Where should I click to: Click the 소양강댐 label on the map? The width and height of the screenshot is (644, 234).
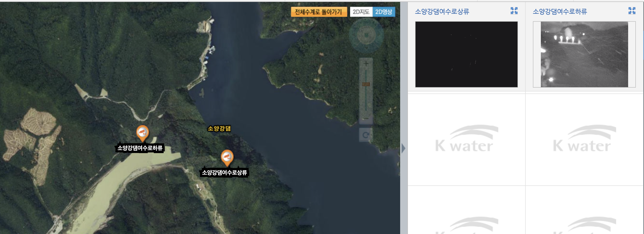(219, 129)
